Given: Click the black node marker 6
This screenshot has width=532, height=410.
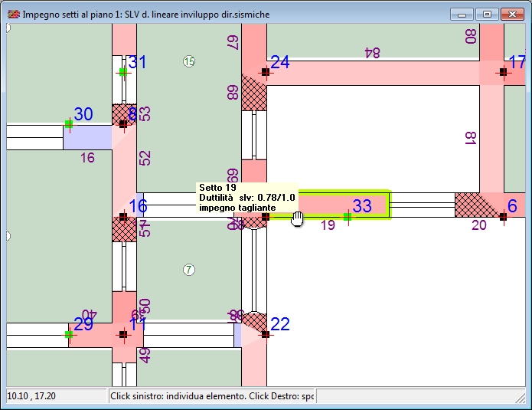Looking at the screenshot, I should coord(503,216).
